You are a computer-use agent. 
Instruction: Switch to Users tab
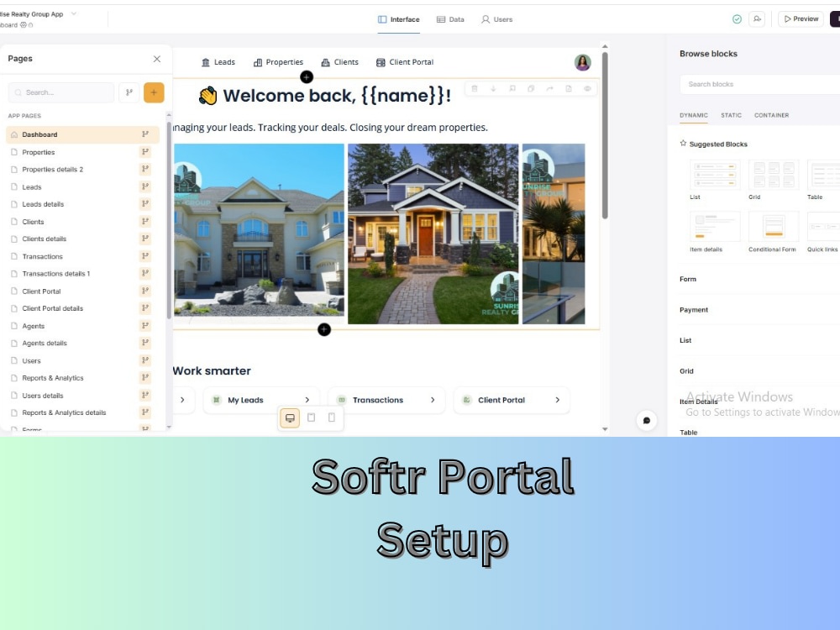(x=496, y=19)
